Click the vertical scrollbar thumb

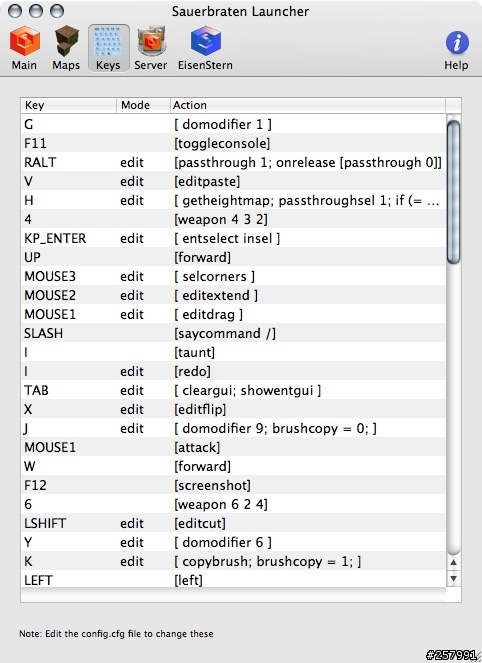coord(453,192)
